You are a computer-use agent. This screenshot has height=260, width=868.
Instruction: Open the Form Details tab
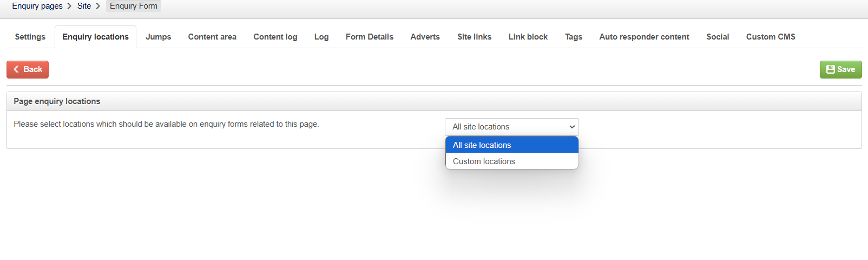(x=370, y=37)
